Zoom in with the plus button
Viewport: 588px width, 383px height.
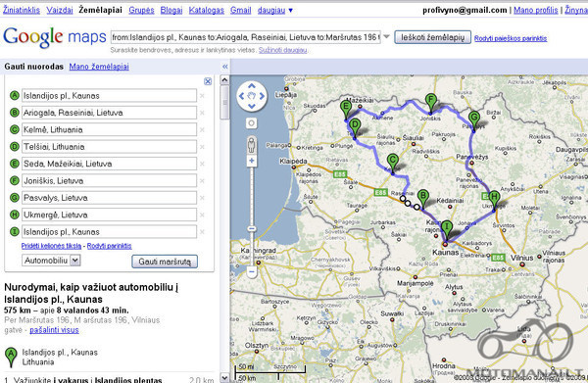(x=252, y=162)
